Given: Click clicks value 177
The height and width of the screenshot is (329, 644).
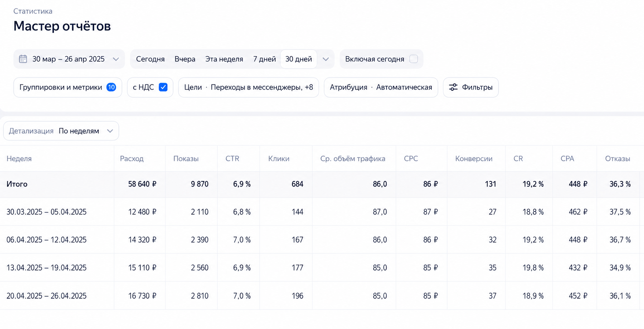Looking at the screenshot, I should [297, 268].
